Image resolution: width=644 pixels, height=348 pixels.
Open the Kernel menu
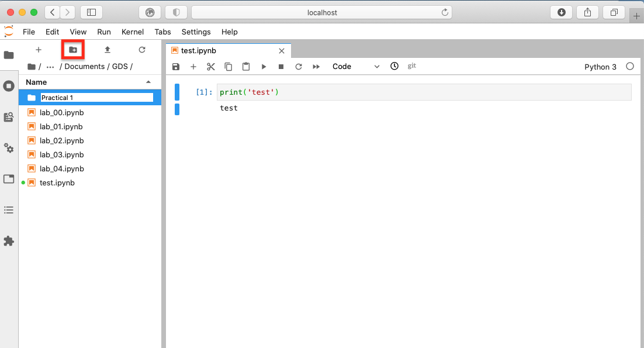tap(133, 32)
